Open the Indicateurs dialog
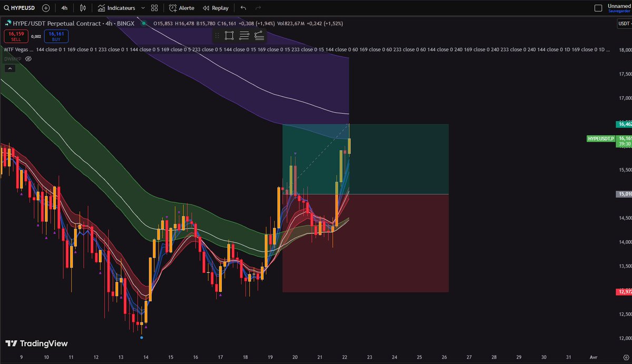 tap(117, 8)
